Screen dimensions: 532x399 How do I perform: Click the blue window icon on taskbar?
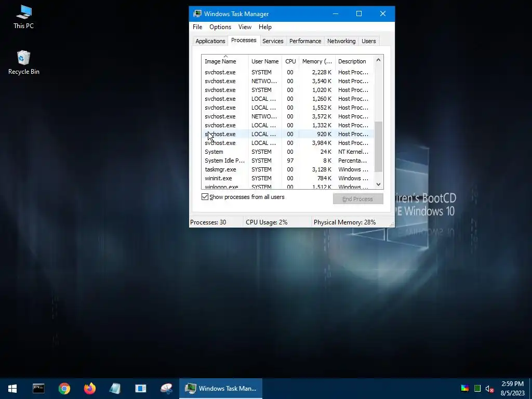click(x=140, y=389)
